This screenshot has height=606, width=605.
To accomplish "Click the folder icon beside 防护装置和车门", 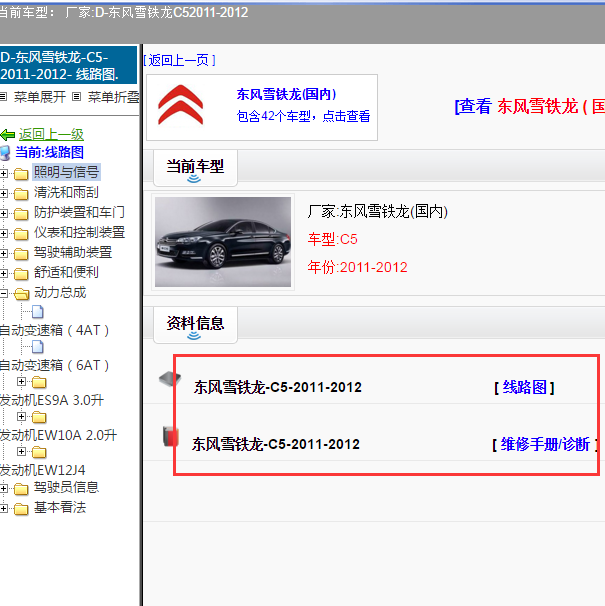I will tap(21, 213).
